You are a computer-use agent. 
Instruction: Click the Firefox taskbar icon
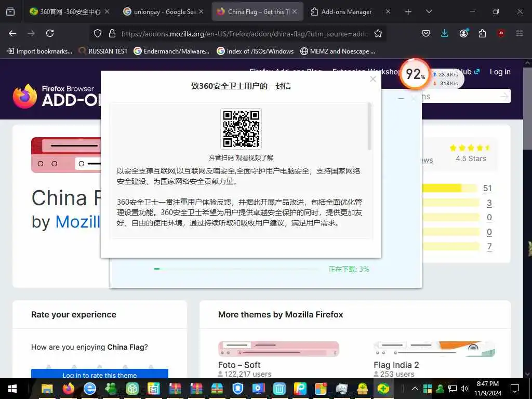pos(68,389)
